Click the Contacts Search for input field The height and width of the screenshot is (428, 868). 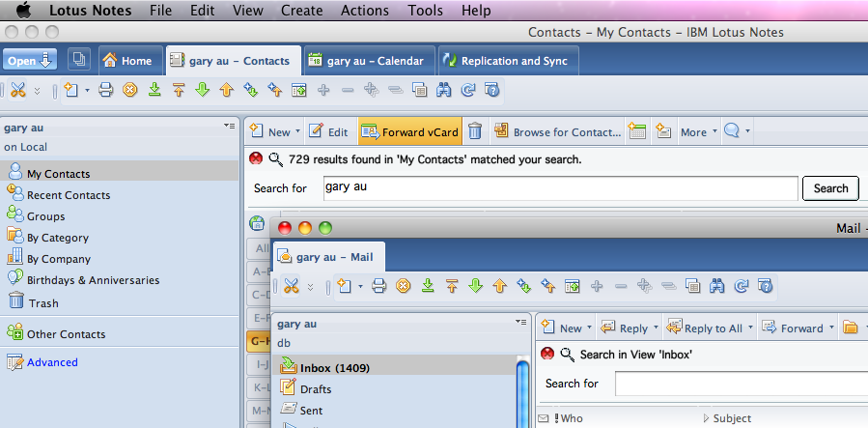coord(560,188)
